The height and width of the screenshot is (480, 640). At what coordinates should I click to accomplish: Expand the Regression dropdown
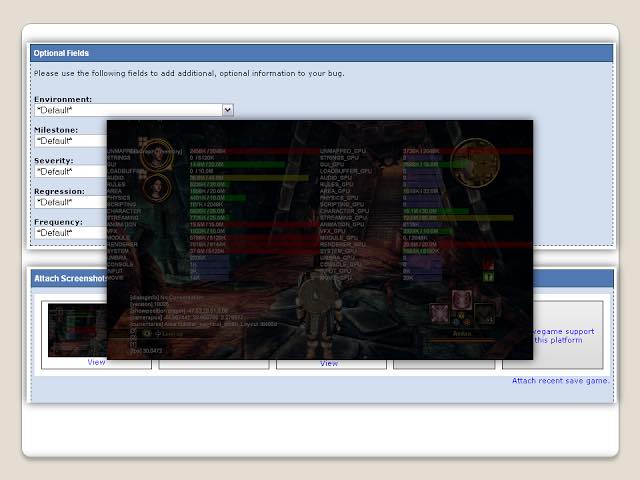pyautogui.click(x=70, y=202)
